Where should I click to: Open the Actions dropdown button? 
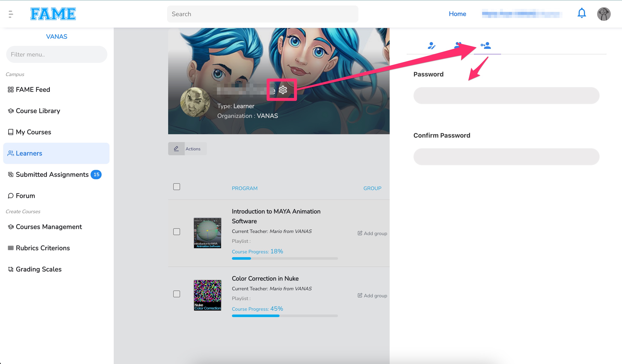click(x=193, y=149)
